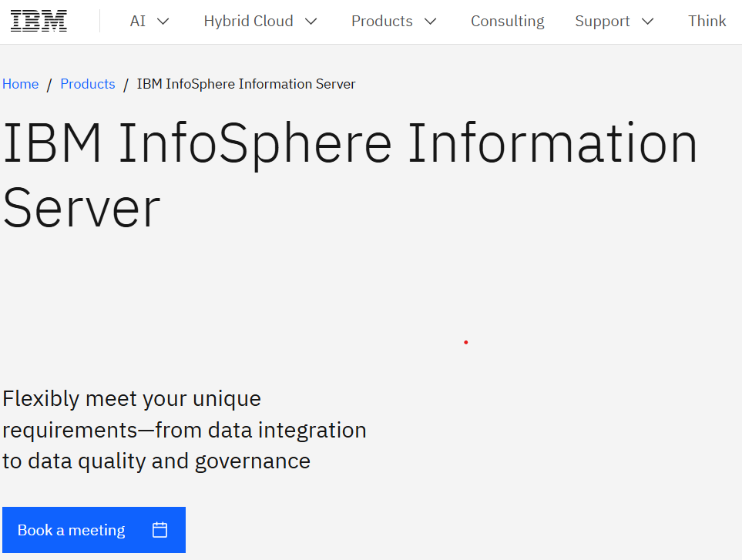The height and width of the screenshot is (560, 742).
Task: Select Think in the top navigation
Action: 707,21
